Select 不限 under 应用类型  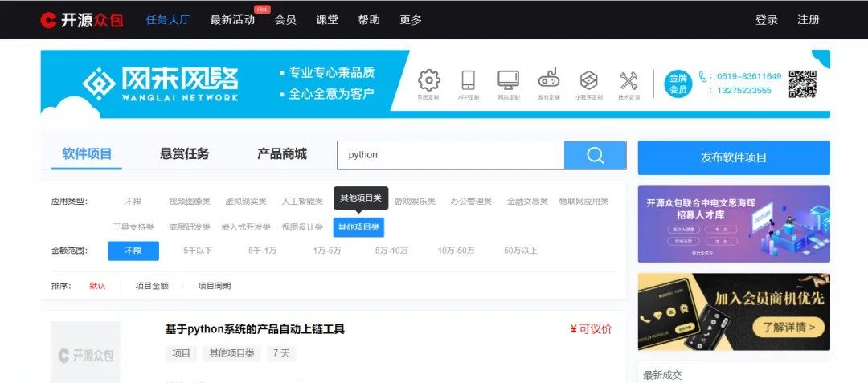[x=133, y=202]
